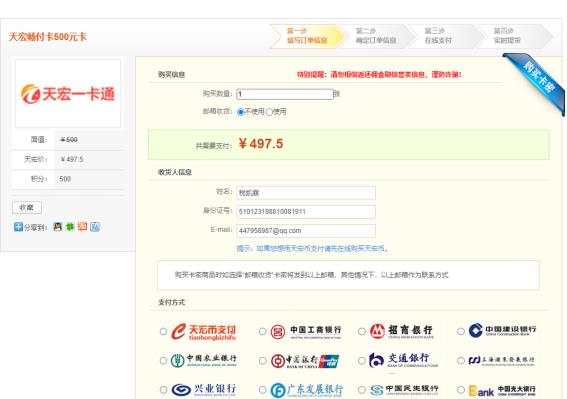This screenshot has width=567, height=399.
Task: Click the name (姓名) input field
Action: tap(306, 192)
